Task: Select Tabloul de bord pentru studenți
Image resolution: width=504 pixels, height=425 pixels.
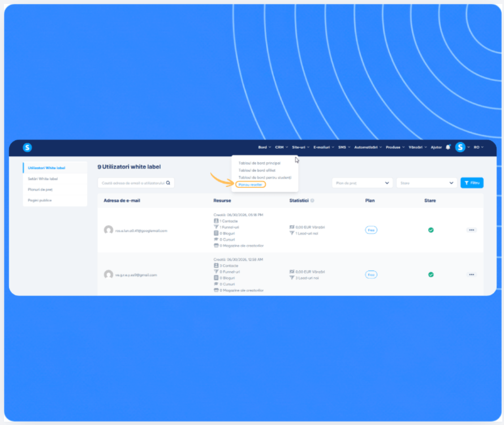Action: tap(265, 178)
